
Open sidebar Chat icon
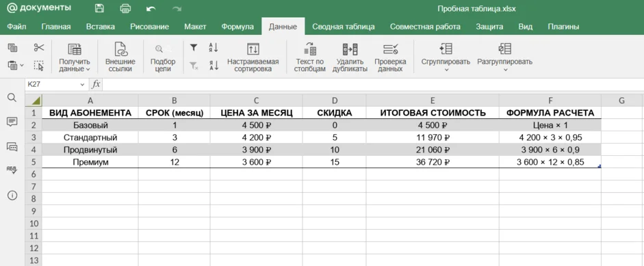(12, 146)
